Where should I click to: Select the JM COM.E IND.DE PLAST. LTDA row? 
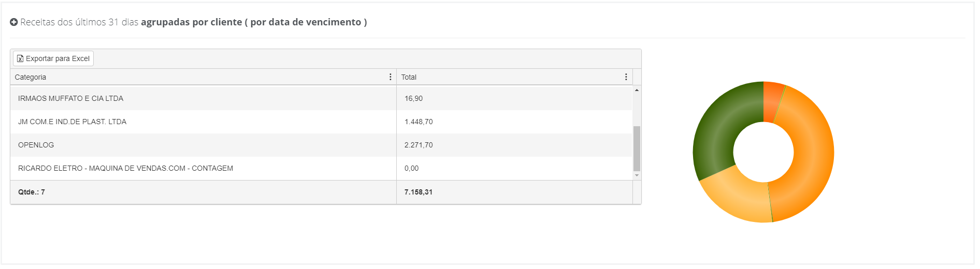pyautogui.click(x=72, y=122)
